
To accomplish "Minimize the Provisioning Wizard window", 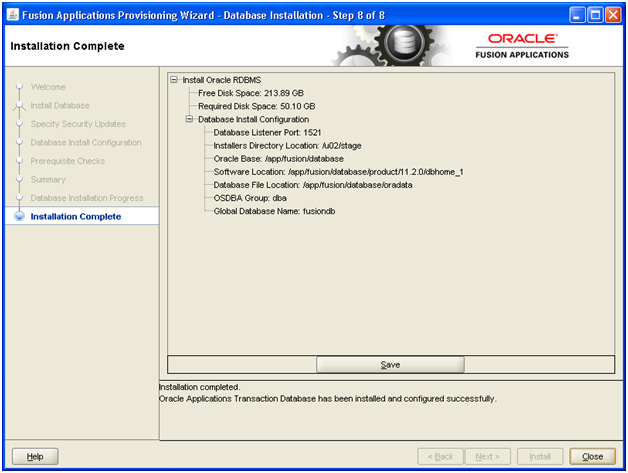I will click(577, 15).
